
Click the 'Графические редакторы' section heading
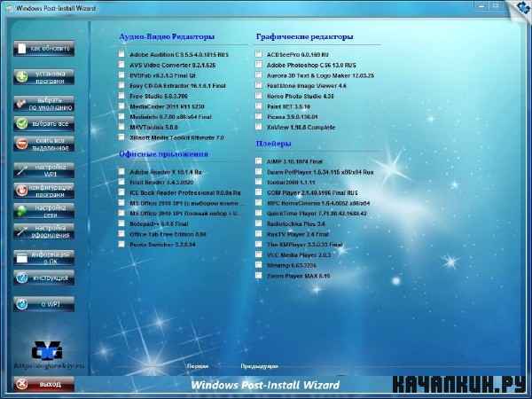tap(305, 36)
